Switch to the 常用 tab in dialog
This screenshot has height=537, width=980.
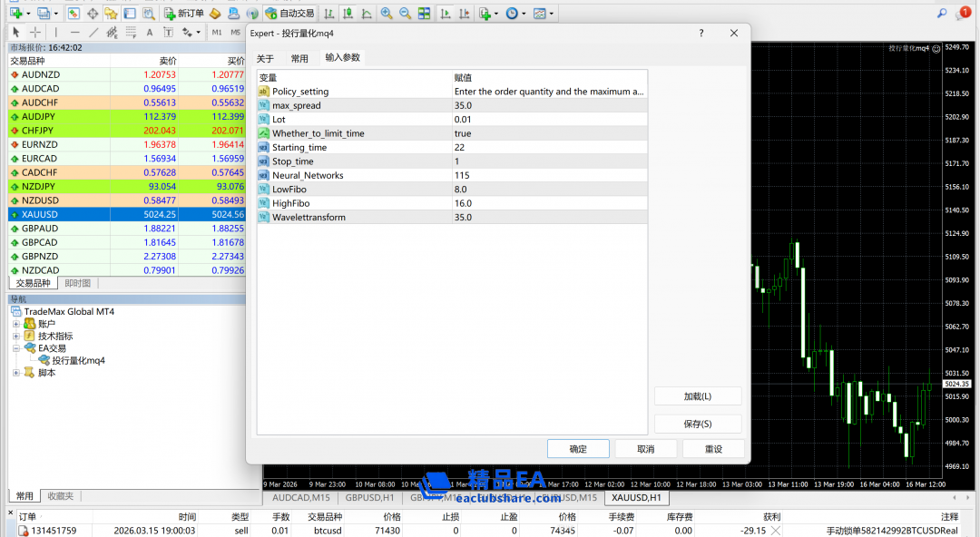tap(299, 58)
